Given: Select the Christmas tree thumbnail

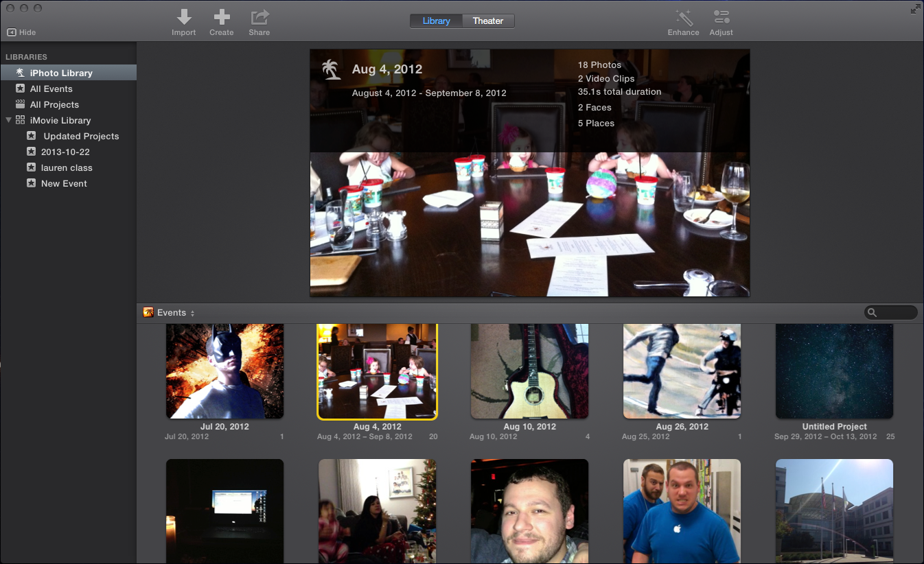Looking at the screenshot, I should pyautogui.click(x=377, y=511).
